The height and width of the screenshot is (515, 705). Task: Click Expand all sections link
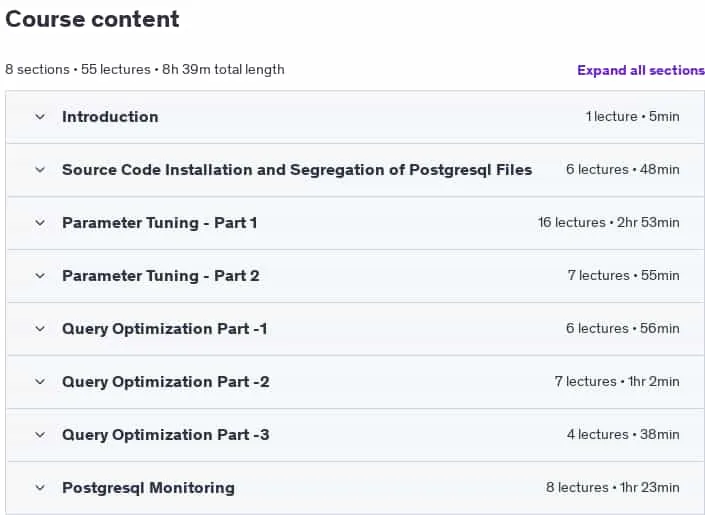pos(641,70)
